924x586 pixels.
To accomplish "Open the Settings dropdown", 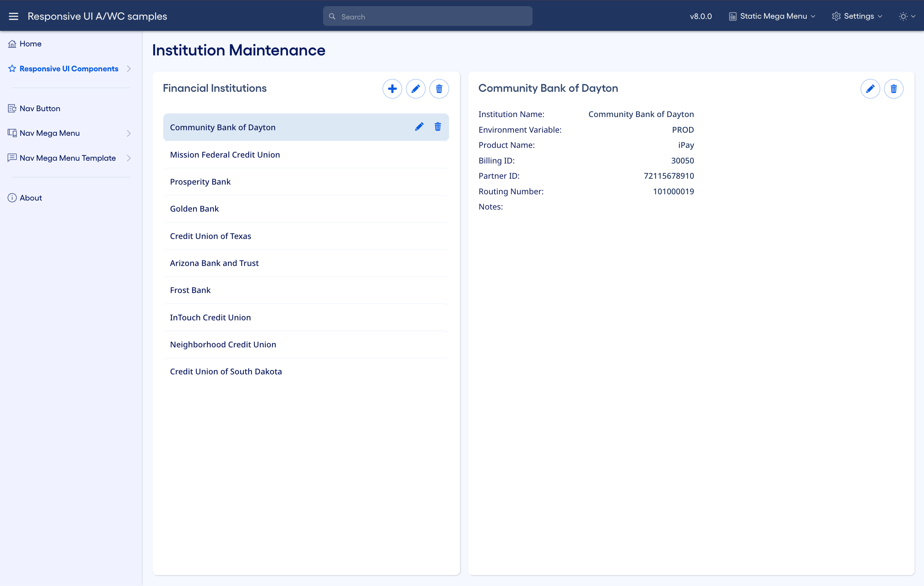I will pos(857,16).
